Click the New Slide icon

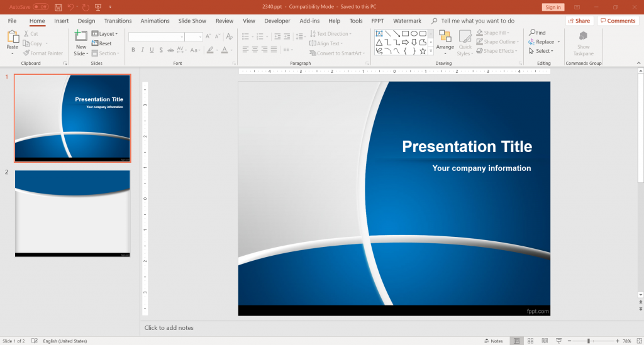[x=81, y=36]
